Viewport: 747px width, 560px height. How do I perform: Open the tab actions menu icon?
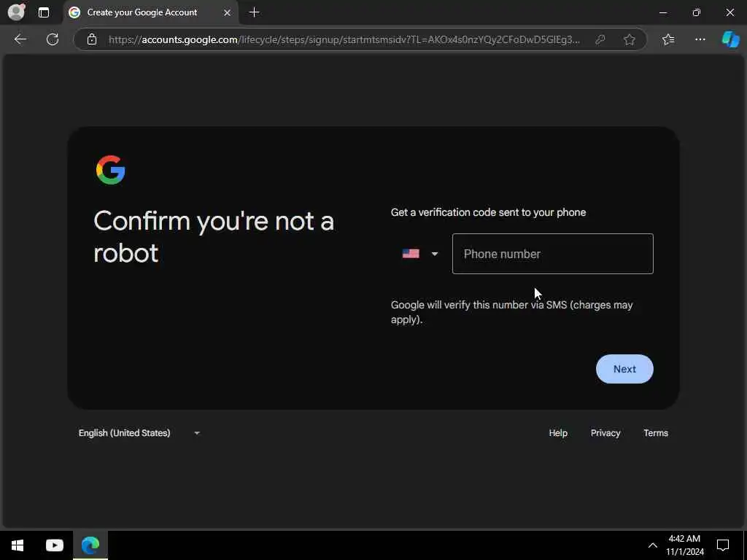click(44, 12)
